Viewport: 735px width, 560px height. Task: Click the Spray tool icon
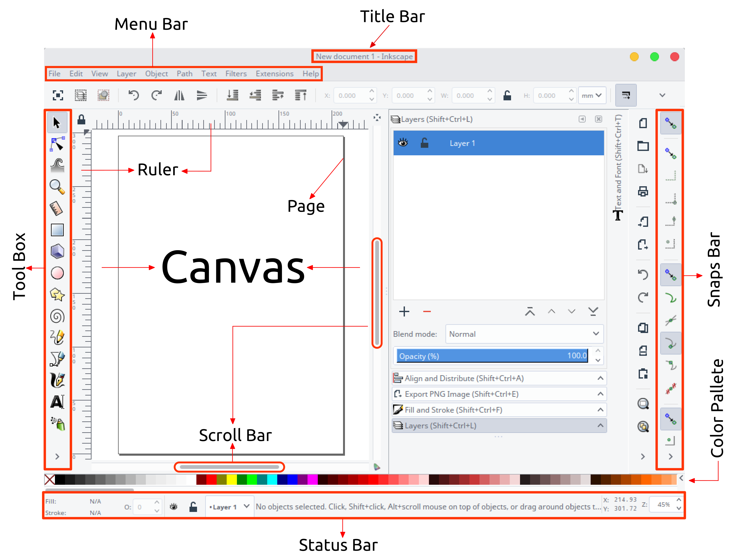58,424
